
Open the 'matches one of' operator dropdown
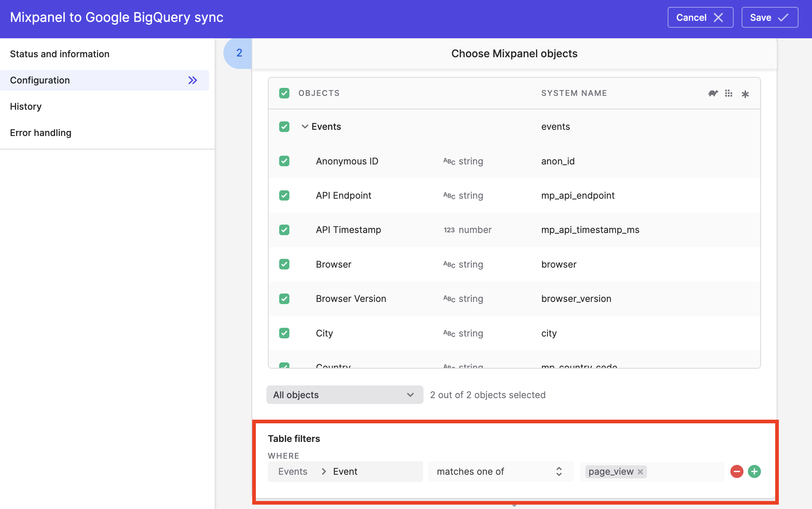(x=500, y=471)
